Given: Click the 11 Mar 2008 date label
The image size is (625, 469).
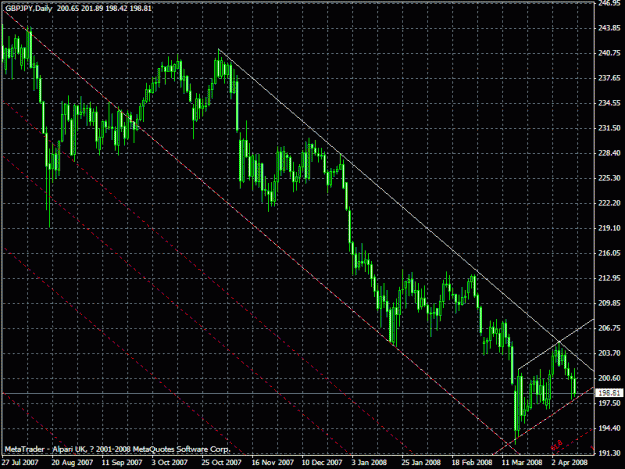Looking at the screenshot, I should click(x=522, y=462).
